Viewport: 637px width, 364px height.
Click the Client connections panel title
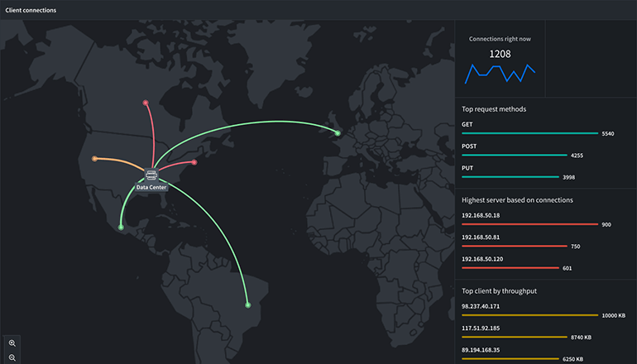pos(31,10)
